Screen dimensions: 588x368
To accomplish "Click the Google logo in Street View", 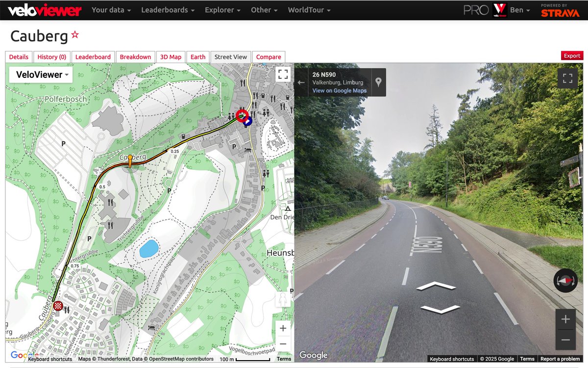I will (x=313, y=355).
